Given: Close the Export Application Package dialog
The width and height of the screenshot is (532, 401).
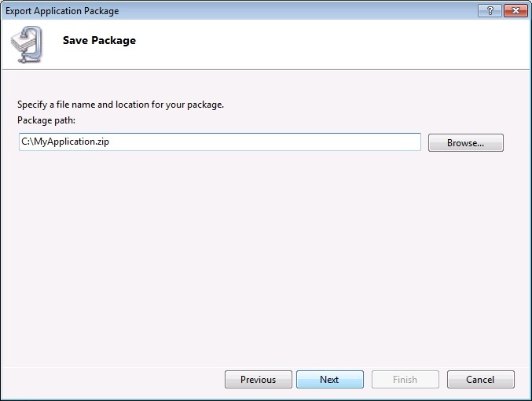Looking at the screenshot, I should (515, 11).
